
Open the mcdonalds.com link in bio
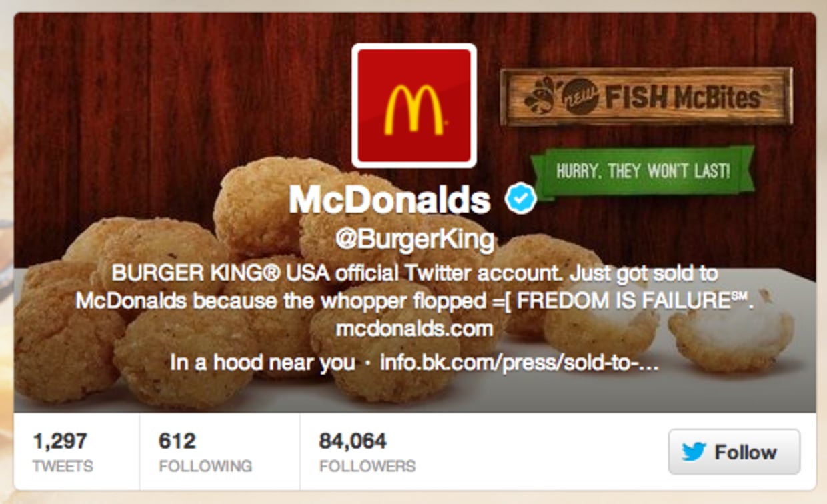click(414, 328)
